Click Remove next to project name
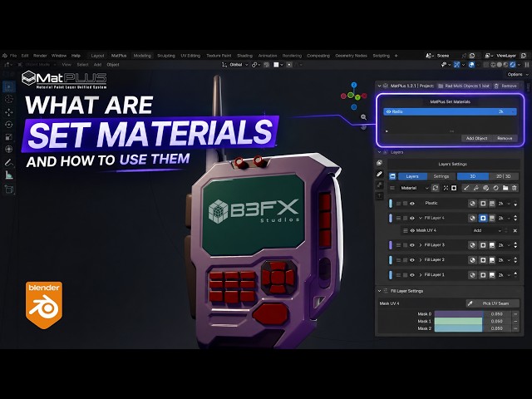The width and height of the screenshot is (532, 399). 505,86
